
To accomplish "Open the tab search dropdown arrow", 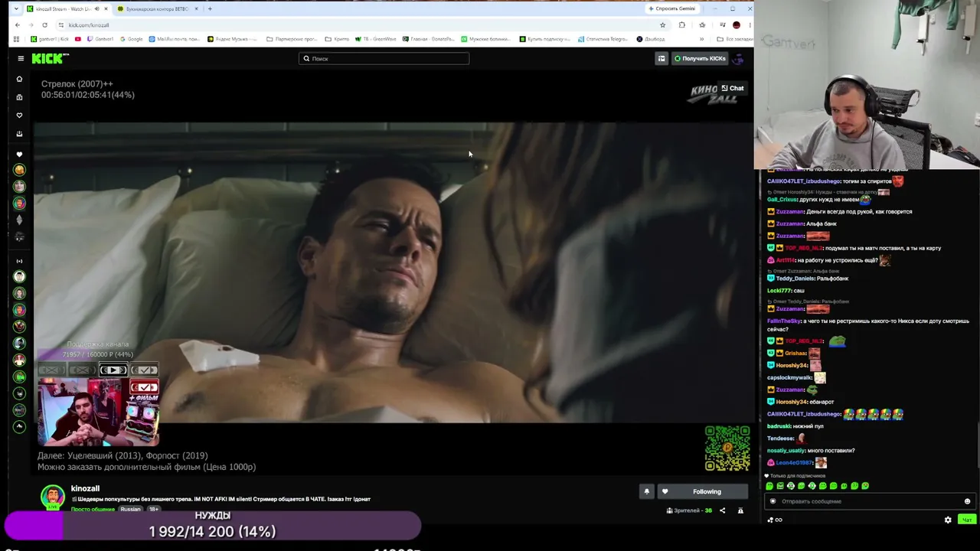I will tap(16, 8).
